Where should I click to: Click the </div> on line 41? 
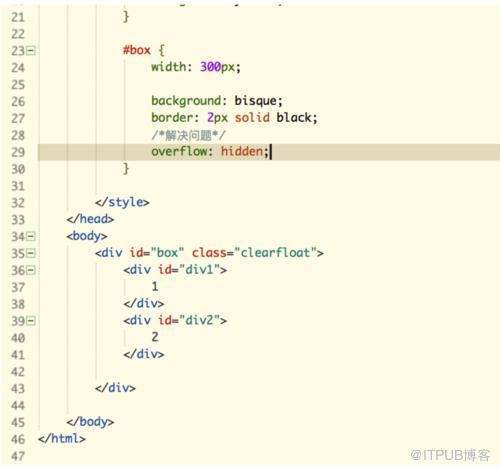[144, 354]
